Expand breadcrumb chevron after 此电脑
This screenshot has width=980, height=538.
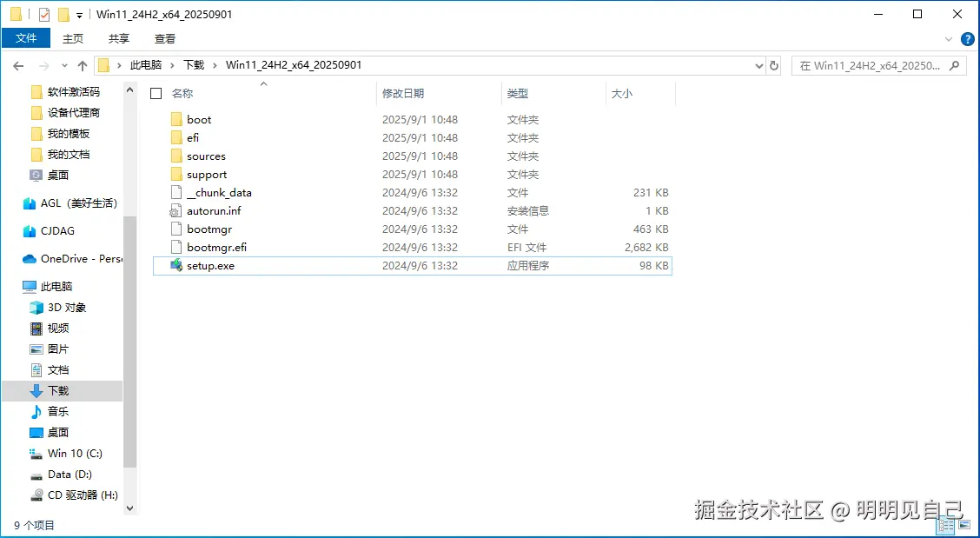[172, 65]
